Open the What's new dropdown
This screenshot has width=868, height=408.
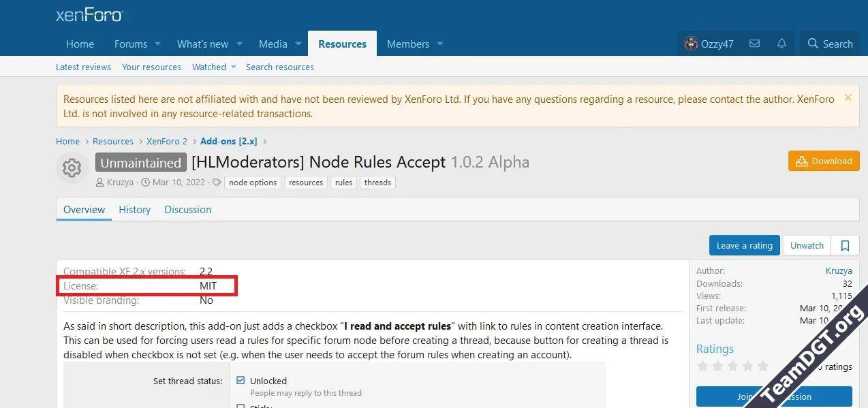[x=238, y=44]
